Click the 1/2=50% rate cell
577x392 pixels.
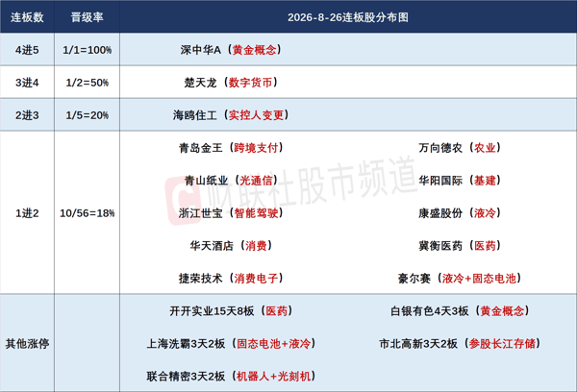pos(87,83)
